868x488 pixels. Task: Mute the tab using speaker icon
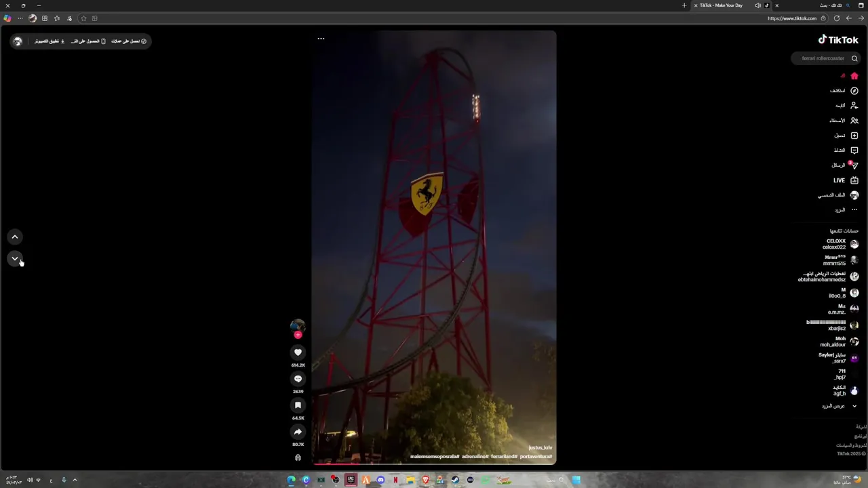757,5
